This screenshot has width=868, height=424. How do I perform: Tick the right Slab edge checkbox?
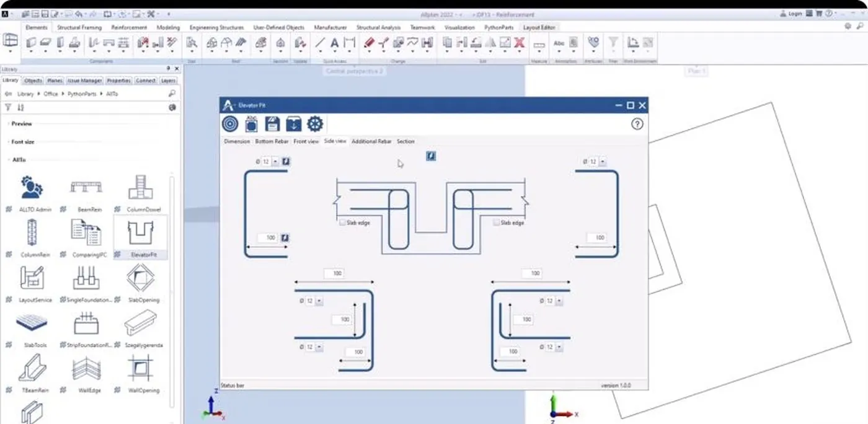[497, 223]
